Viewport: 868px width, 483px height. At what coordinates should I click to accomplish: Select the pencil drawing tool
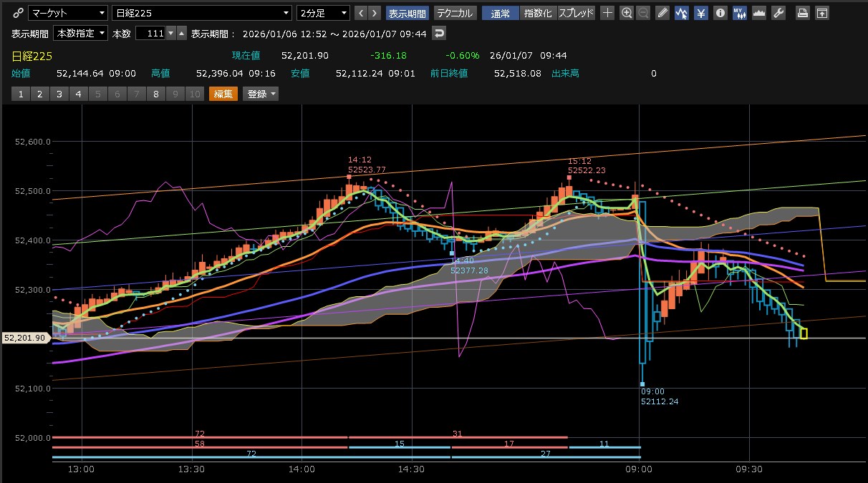coord(662,13)
